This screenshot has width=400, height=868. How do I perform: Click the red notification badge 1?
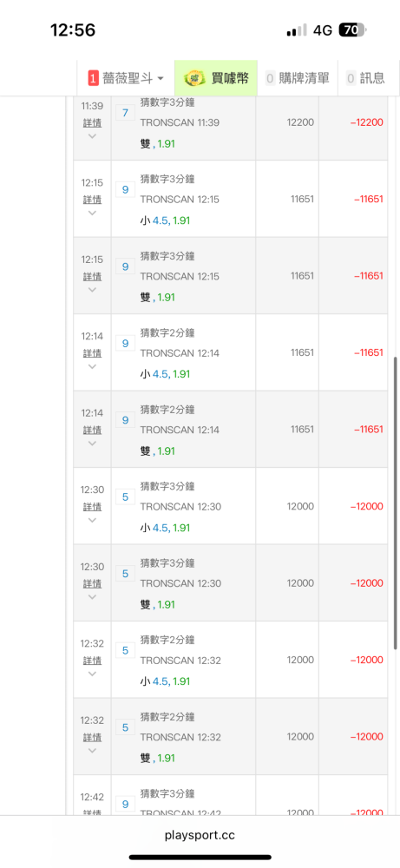point(93,79)
